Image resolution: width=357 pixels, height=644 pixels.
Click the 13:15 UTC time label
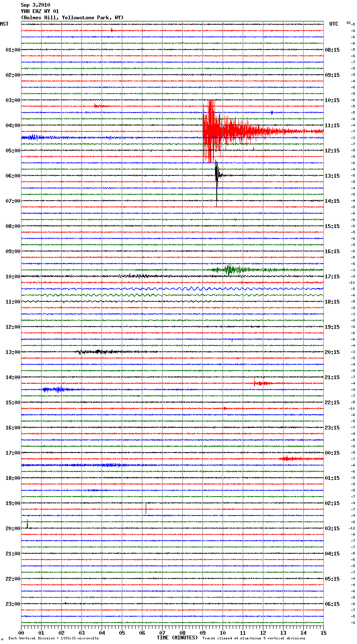coord(332,176)
